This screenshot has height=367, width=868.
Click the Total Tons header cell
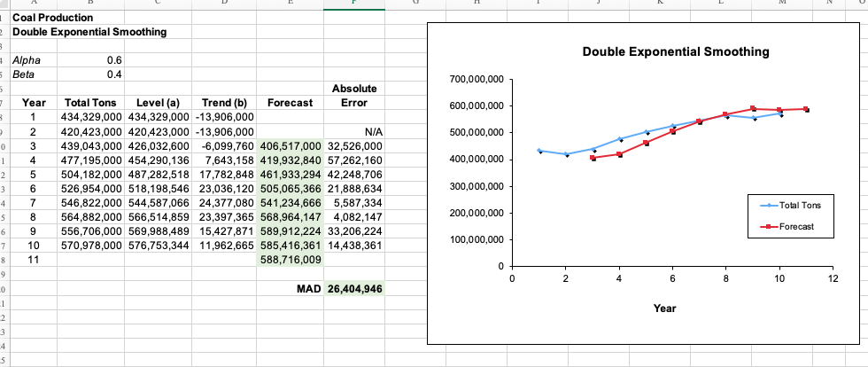[90, 103]
